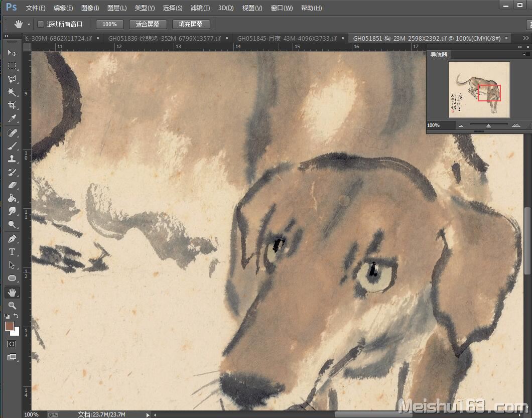The image size is (532, 418).
Task: Toggle Quick Mask mode
Action: (x=12, y=344)
